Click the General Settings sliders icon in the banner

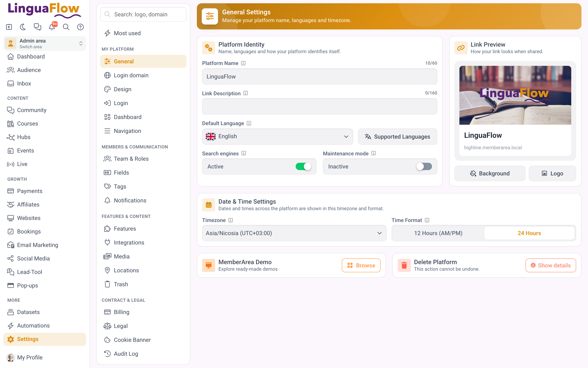210,16
